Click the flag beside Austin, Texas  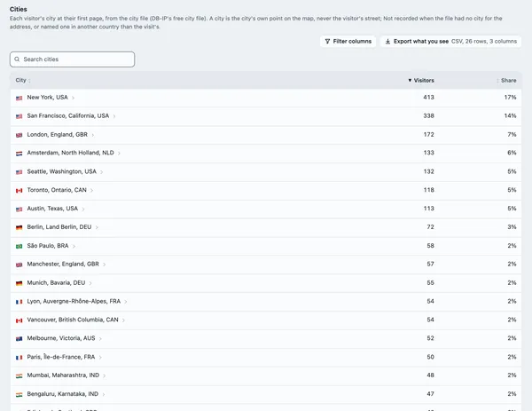(19, 209)
